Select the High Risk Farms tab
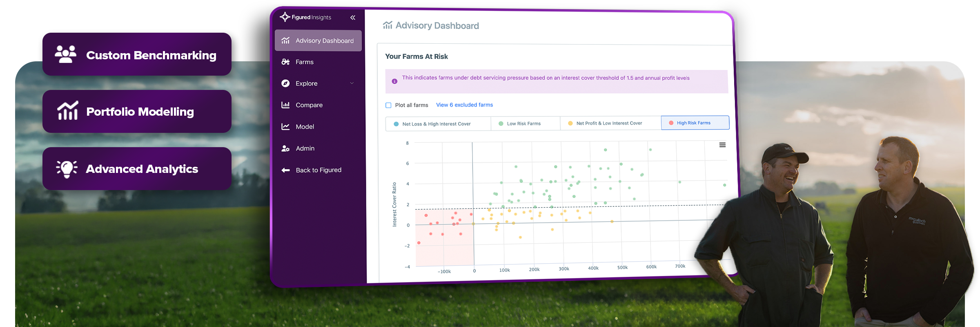This screenshot has width=980, height=327. (x=695, y=123)
